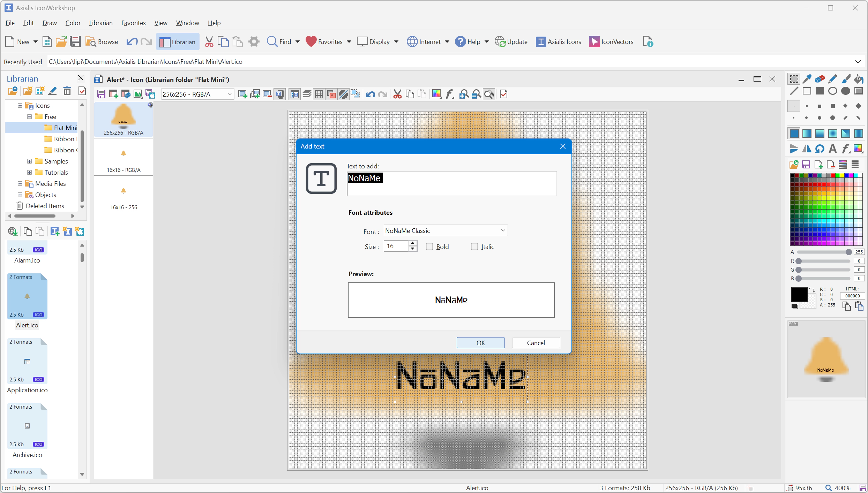Image resolution: width=868 pixels, height=493 pixels.
Task: Select the Color Picker eyedropper tool
Action: (x=807, y=79)
